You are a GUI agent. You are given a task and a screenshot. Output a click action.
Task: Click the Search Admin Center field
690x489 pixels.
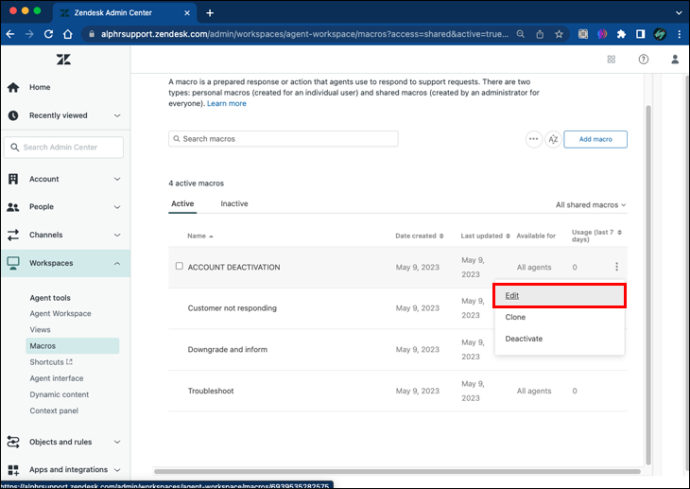[x=64, y=147]
